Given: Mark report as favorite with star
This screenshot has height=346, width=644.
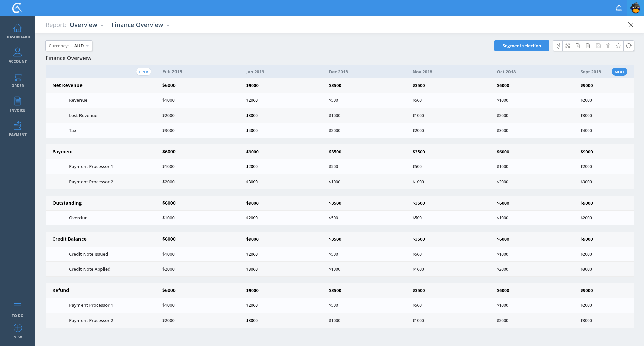Looking at the screenshot, I should tap(619, 46).
